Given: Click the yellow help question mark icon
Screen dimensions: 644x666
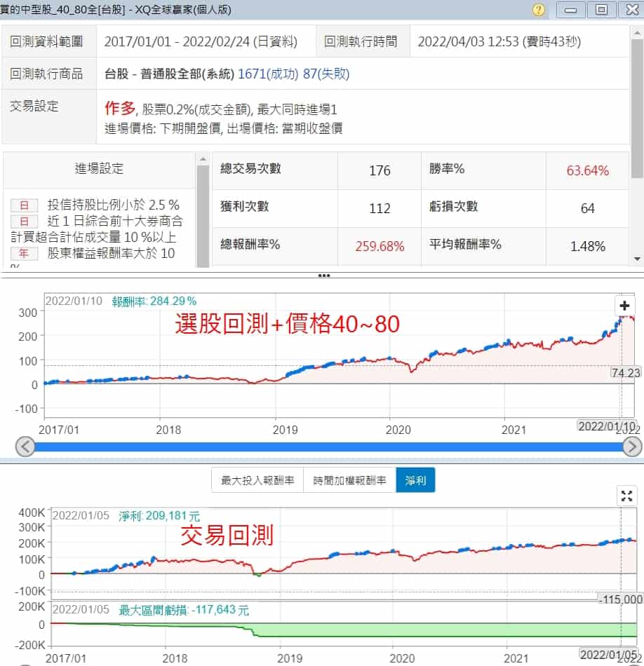Looking at the screenshot, I should pyautogui.click(x=538, y=10).
